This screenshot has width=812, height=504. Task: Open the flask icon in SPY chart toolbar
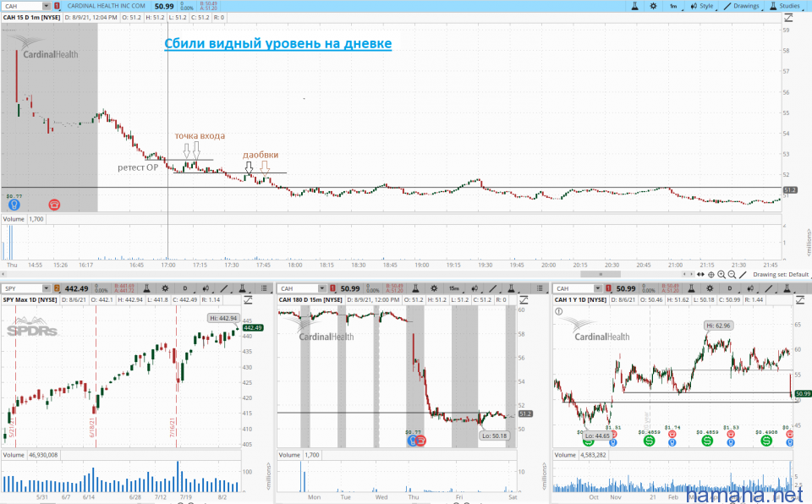(x=146, y=288)
